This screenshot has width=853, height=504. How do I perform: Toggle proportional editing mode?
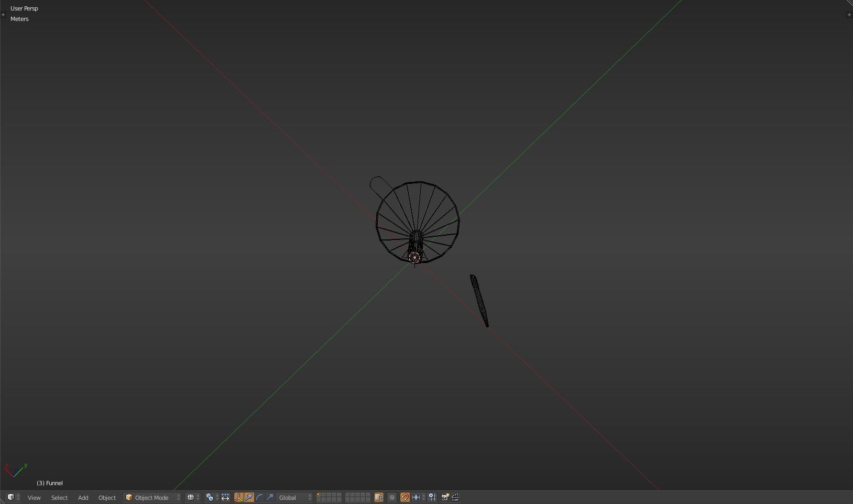point(392,497)
